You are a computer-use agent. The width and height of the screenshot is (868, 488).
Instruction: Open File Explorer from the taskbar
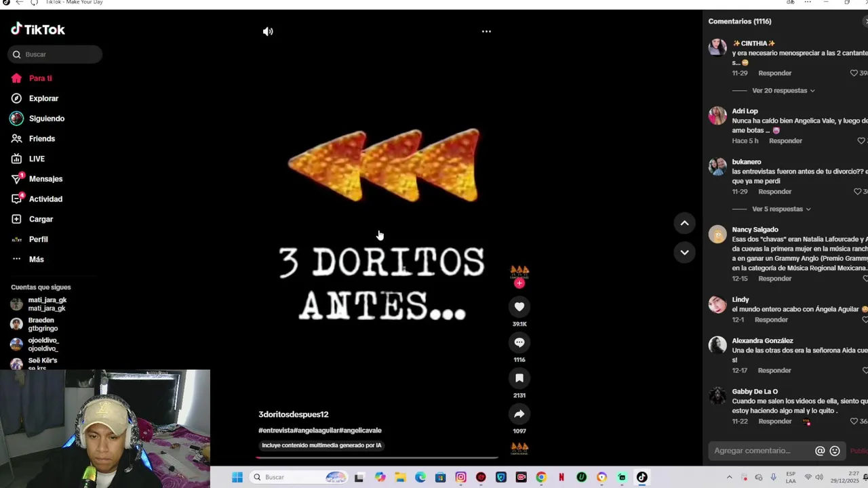[x=400, y=477]
